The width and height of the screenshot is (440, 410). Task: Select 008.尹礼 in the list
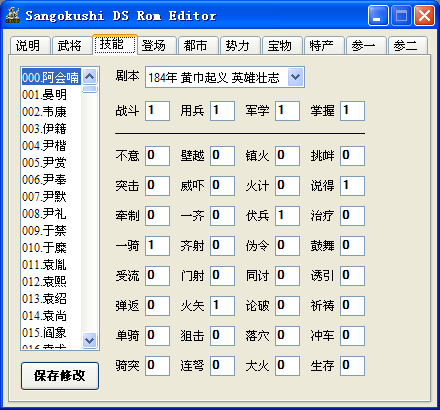(x=51, y=213)
